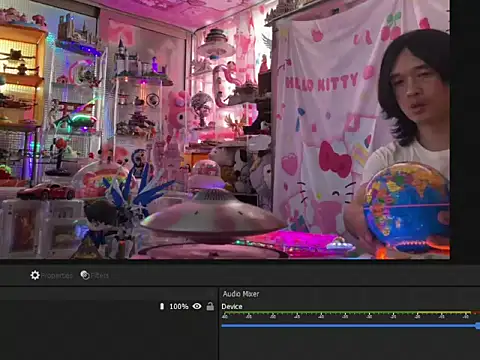480x360 pixels.
Task: Toggle the source lock icon
Action: [x=210, y=306]
